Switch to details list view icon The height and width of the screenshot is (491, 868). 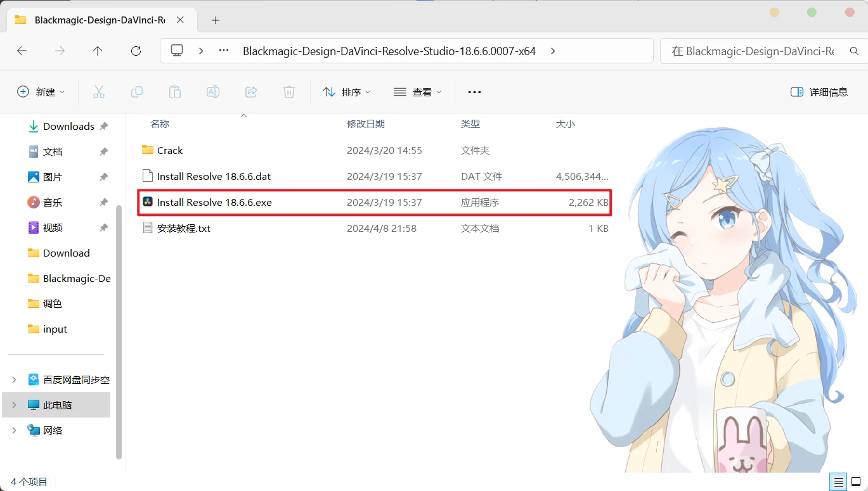pyautogui.click(x=838, y=482)
